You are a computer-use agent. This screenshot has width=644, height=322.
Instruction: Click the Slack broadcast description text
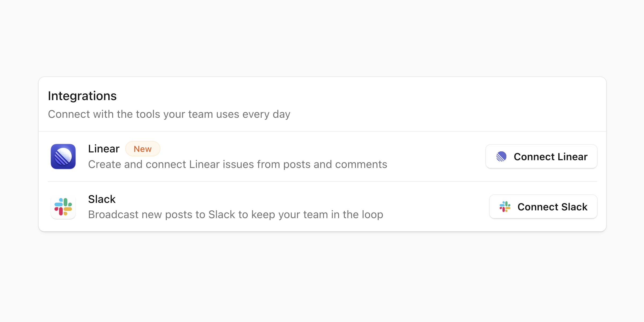[x=235, y=215]
